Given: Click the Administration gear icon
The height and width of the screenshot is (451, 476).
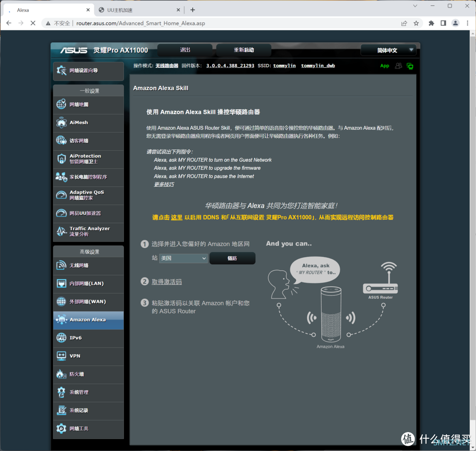Looking at the screenshot, I should [x=61, y=392].
